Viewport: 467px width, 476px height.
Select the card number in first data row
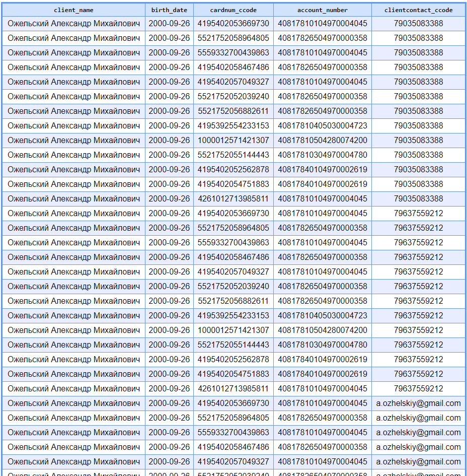(233, 23)
